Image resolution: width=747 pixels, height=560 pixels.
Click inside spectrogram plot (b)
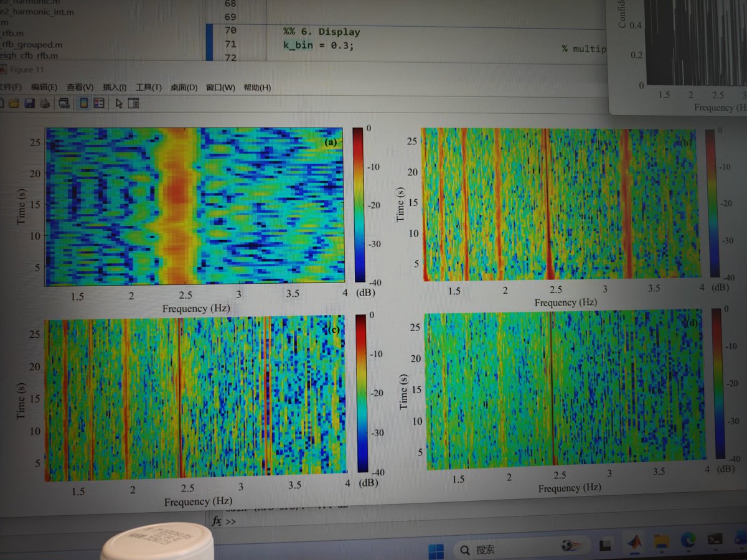[561, 203]
